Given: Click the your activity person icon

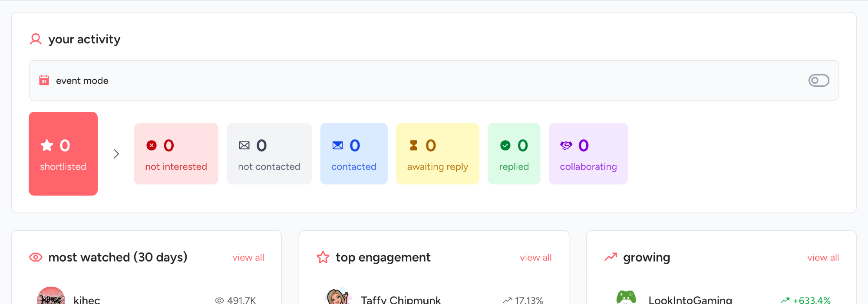Looking at the screenshot, I should point(36,39).
